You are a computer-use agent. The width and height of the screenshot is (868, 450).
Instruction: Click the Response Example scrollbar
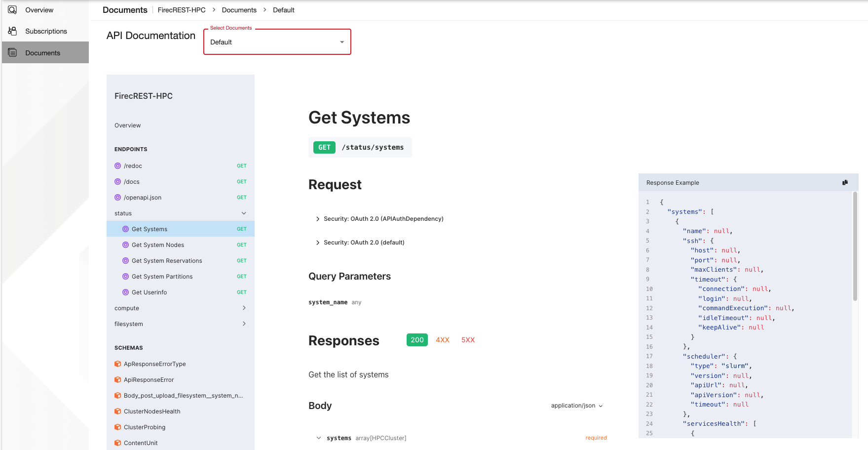pyautogui.click(x=855, y=246)
